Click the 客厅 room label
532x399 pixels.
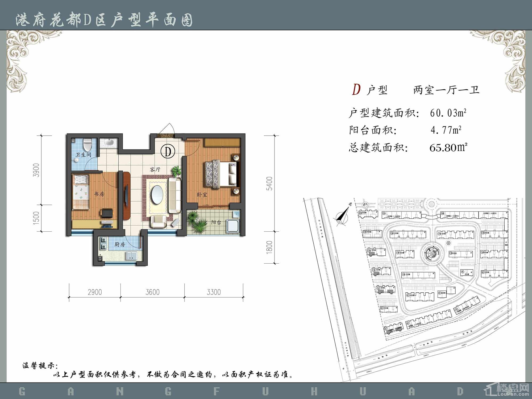tap(155, 169)
